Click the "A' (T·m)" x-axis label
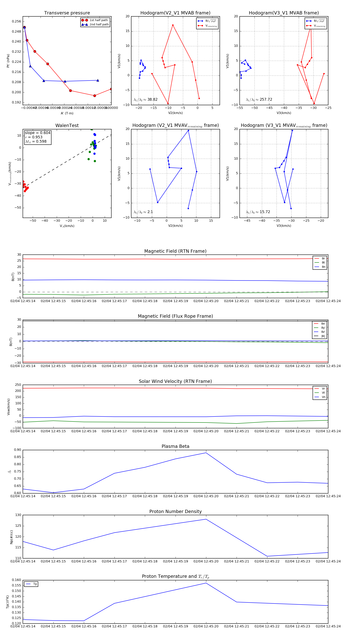Viewport: 351px width, 644px height. pos(67,113)
